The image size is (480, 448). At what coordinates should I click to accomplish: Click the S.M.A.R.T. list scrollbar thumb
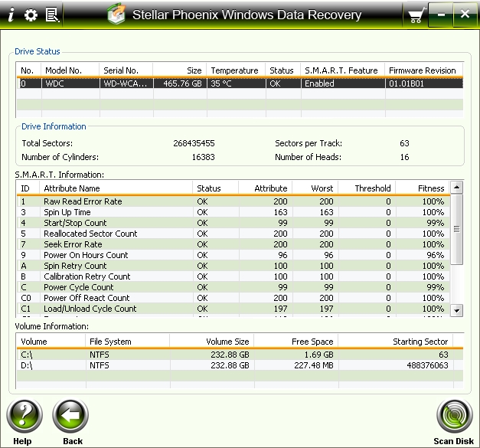click(457, 229)
